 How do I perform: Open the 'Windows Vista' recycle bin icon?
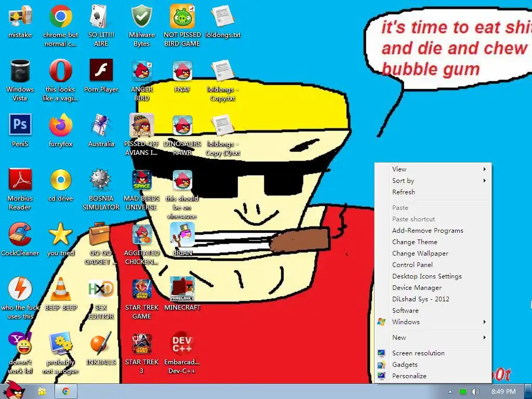[x=20, y=71]
